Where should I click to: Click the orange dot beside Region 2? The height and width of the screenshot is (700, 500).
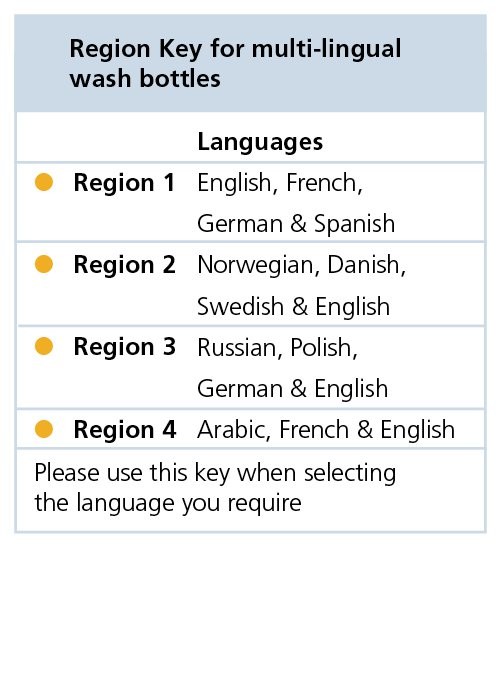[44, 264]
